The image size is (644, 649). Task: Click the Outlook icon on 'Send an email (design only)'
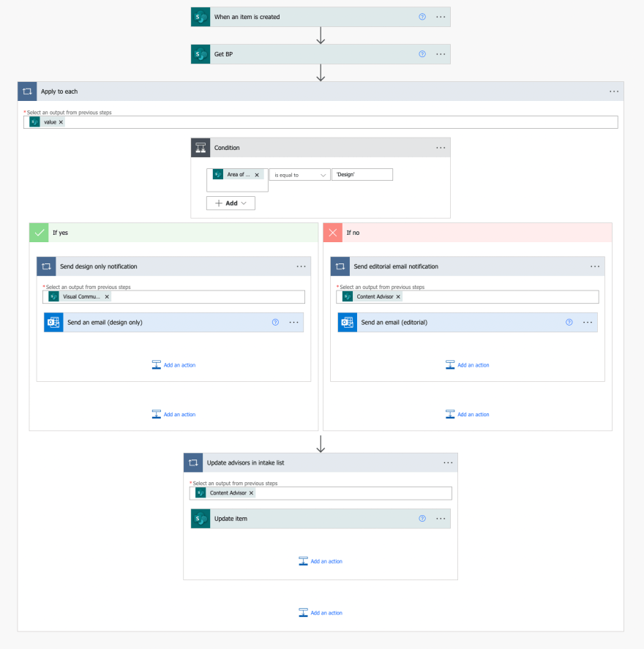tap(53, 322)
